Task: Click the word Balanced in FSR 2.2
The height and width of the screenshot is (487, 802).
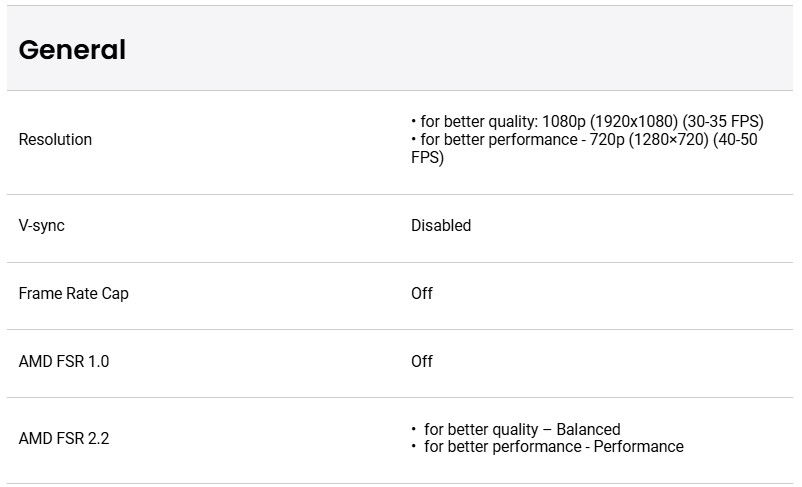Action: click(x=588, y=429)
